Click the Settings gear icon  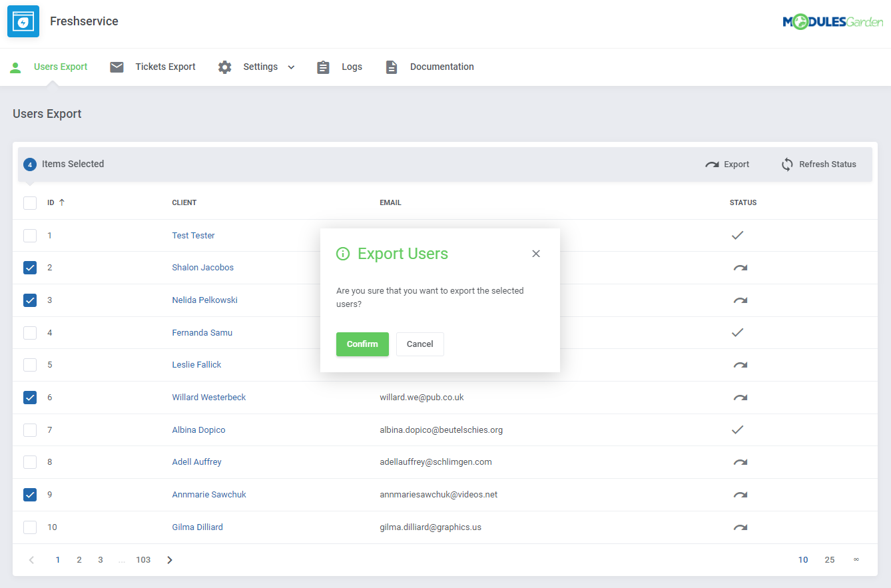[x=225, y=67]
